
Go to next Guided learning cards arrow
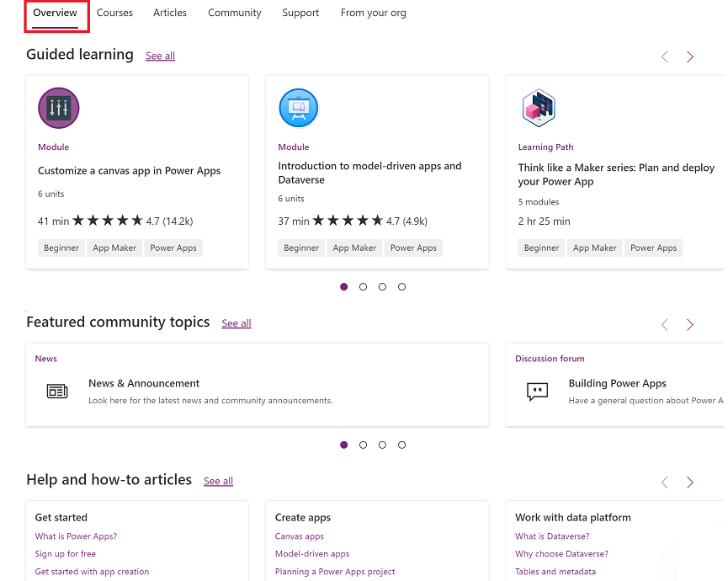(x=690, y=56)
